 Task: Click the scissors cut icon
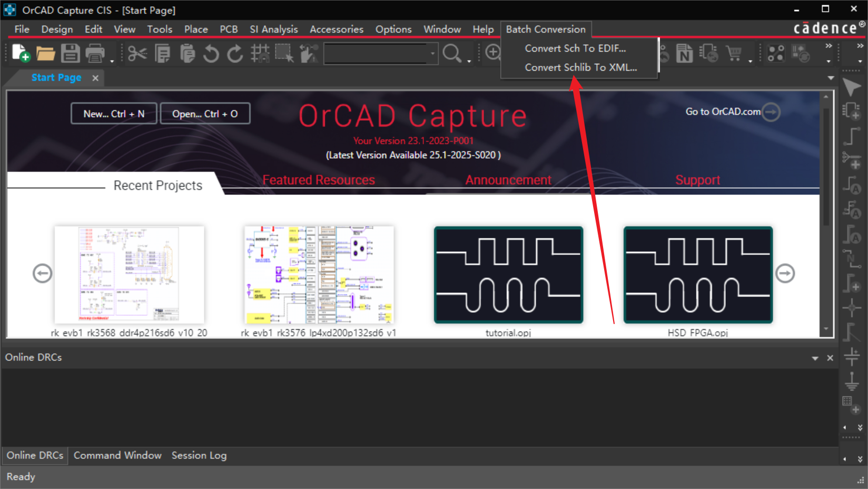coord(137,53)
